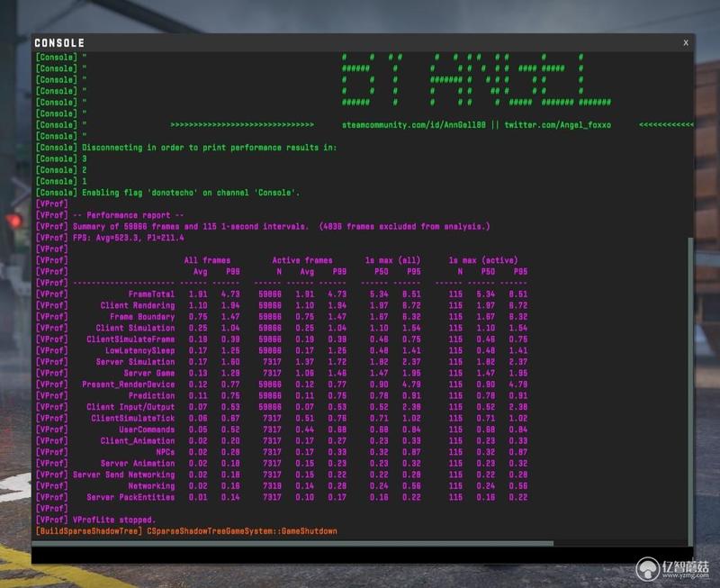Click the twitter.com/Angel_foxxo link text
This screenshot has height=588, width=720.
(557, 125)
